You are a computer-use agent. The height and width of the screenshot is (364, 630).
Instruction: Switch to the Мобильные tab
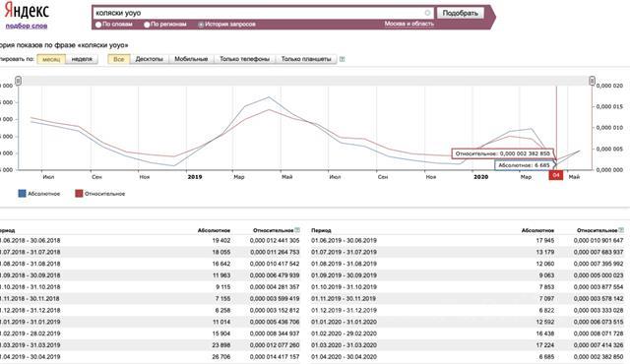191,59
